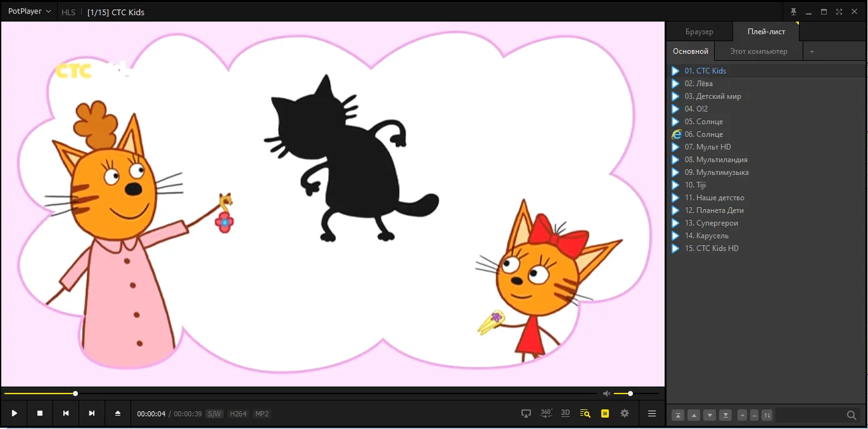Image resolution: width=868 pixels, height=429 pixels.
Task: Remove an item from the playlist
Action: coord(754,415)
